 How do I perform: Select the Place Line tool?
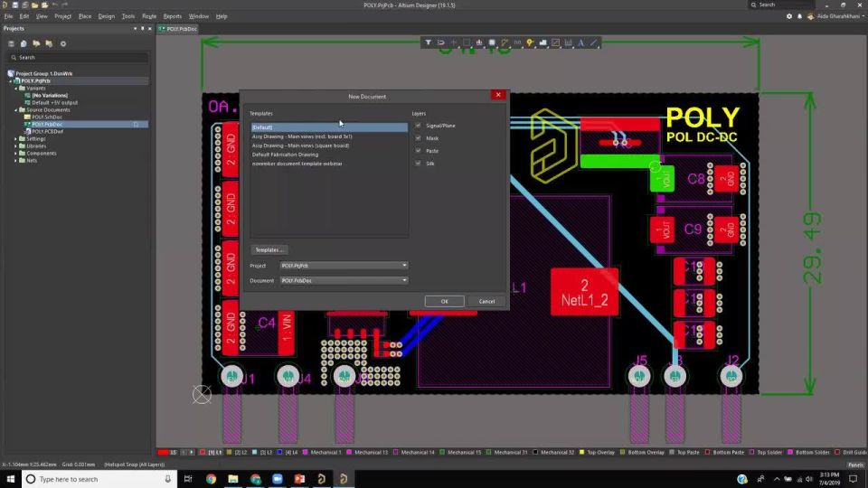593,42
